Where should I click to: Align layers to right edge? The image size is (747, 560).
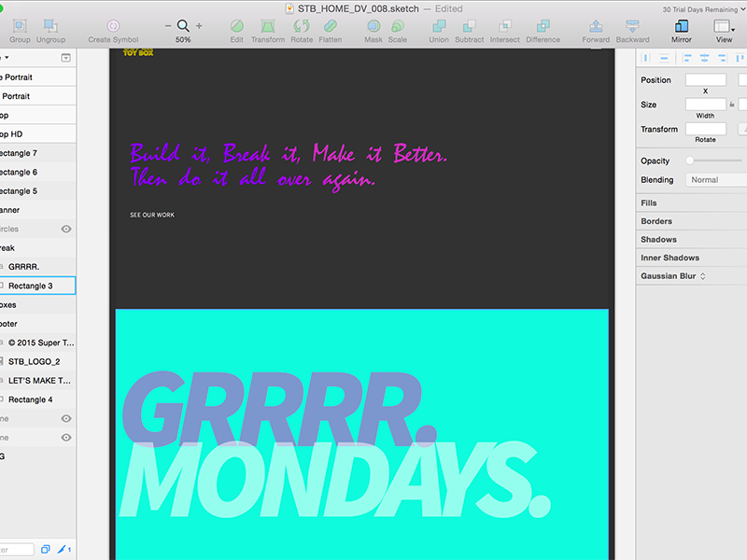click(x=722, y=58)
